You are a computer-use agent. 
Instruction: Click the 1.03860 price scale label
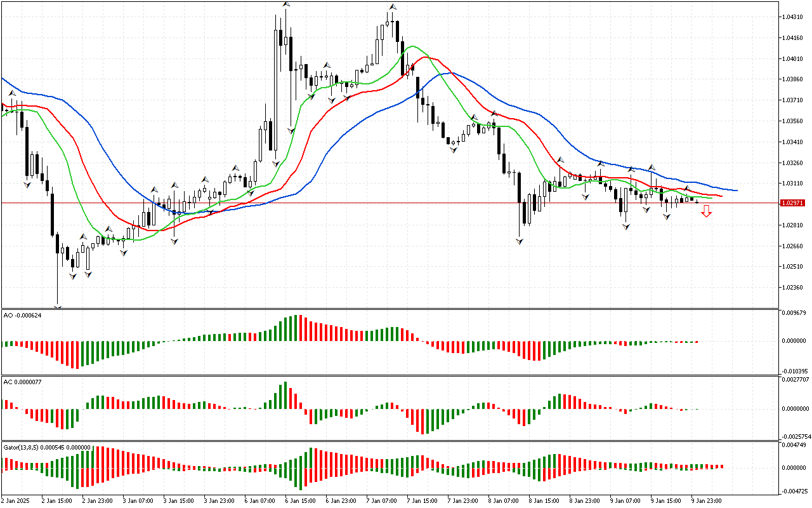(793, 79)
